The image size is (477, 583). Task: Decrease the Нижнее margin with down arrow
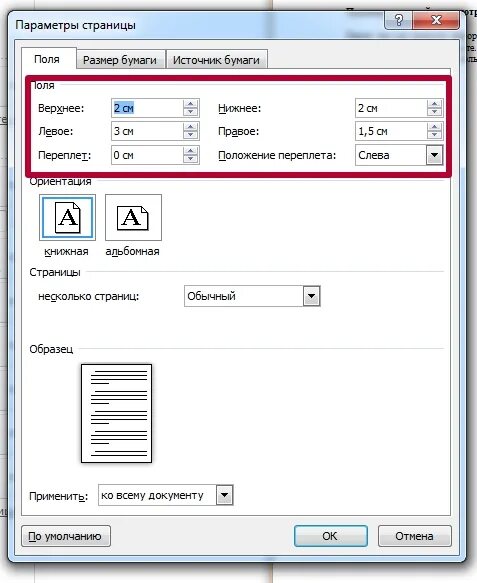coord(434,112)
